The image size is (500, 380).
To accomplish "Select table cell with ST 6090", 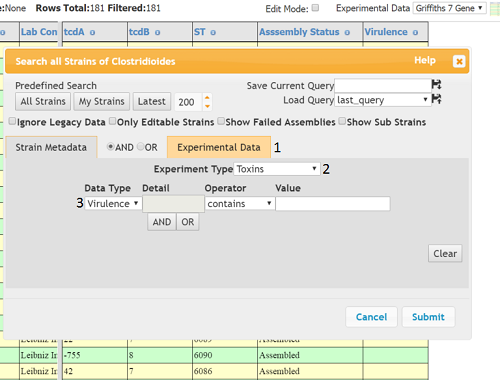I will [x=225, y=355].
